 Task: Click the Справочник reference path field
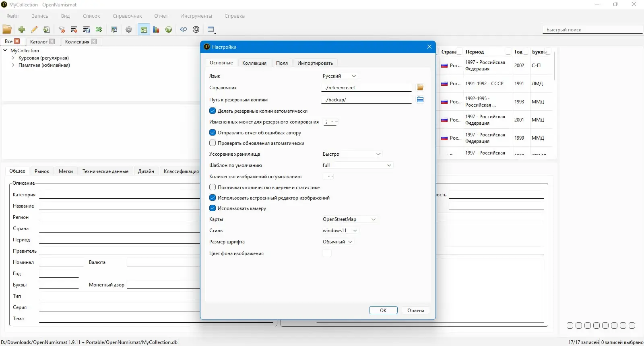click(x=366, y=88)
